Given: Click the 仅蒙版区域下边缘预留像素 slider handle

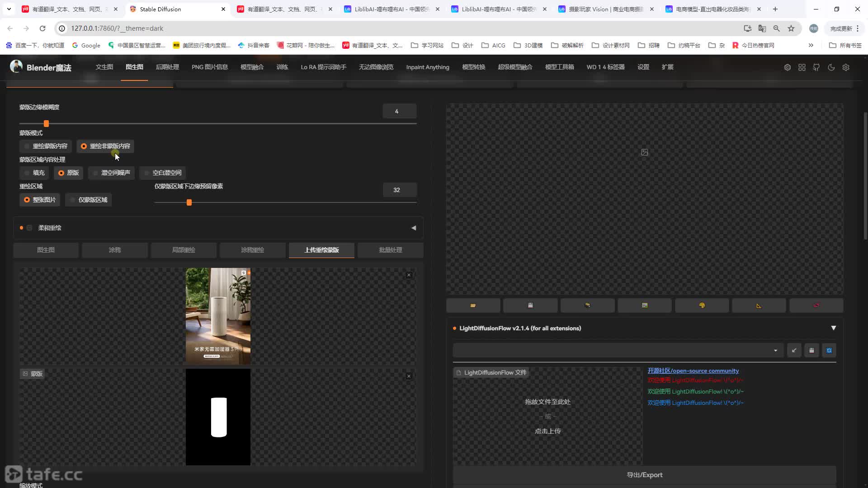Looking at the screenshot, I should click(189, 202).
